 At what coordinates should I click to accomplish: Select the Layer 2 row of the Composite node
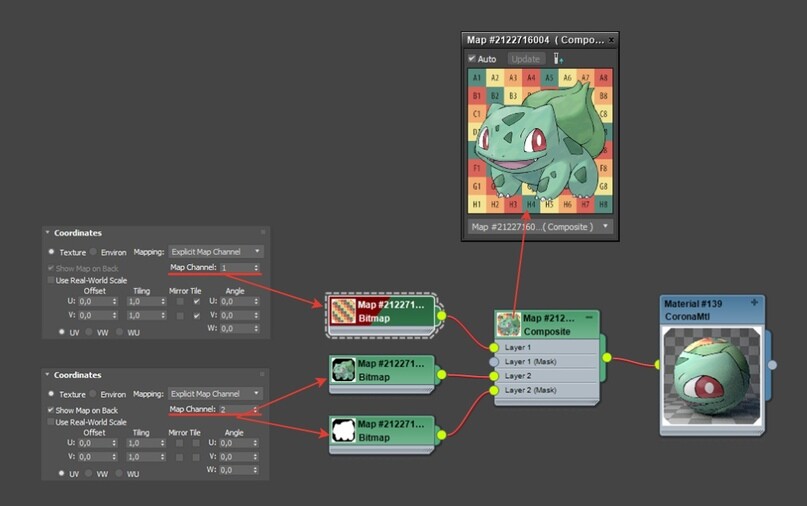(547, 376)
